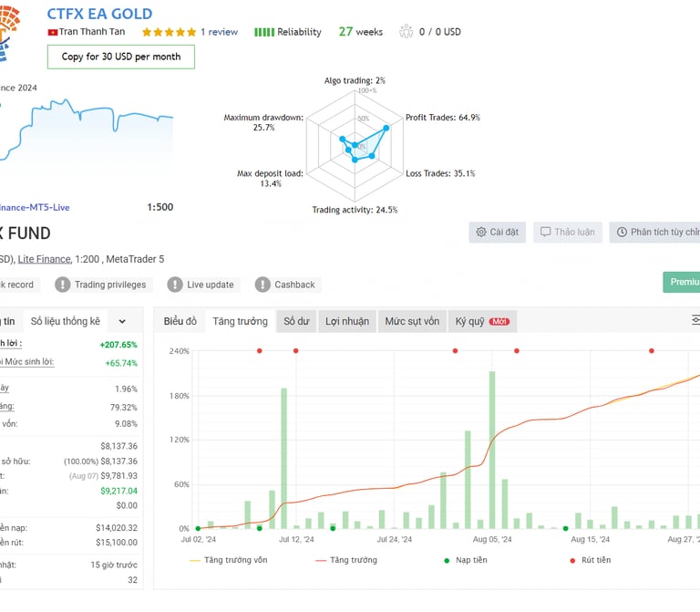The width and height of the screenshot is (700, 612).
Task: Open Phân tích tùy chỉnh analysis button
Action: (654, 233)
